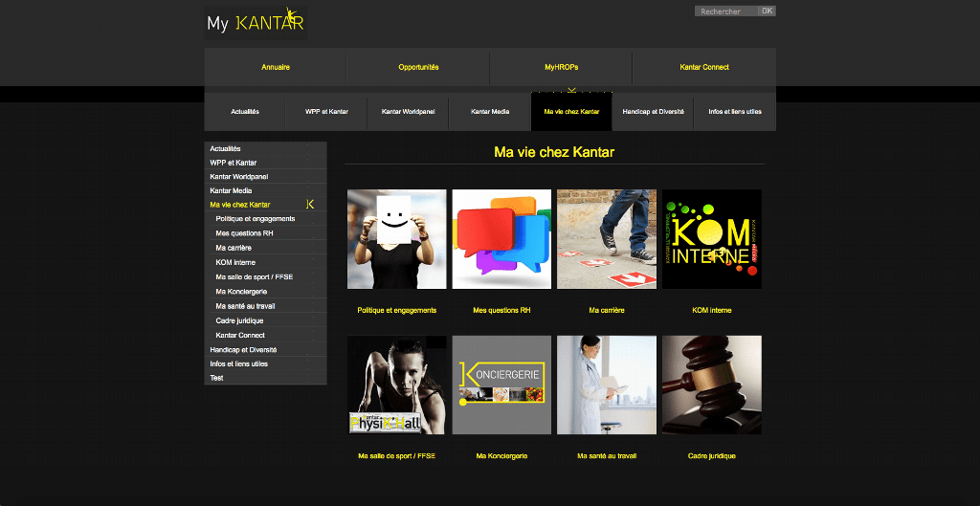Image resolution: width=980 pixels, height=506 pixels.
Task: Select Kantar Media in the sidebar
Action: coord(266,190)
